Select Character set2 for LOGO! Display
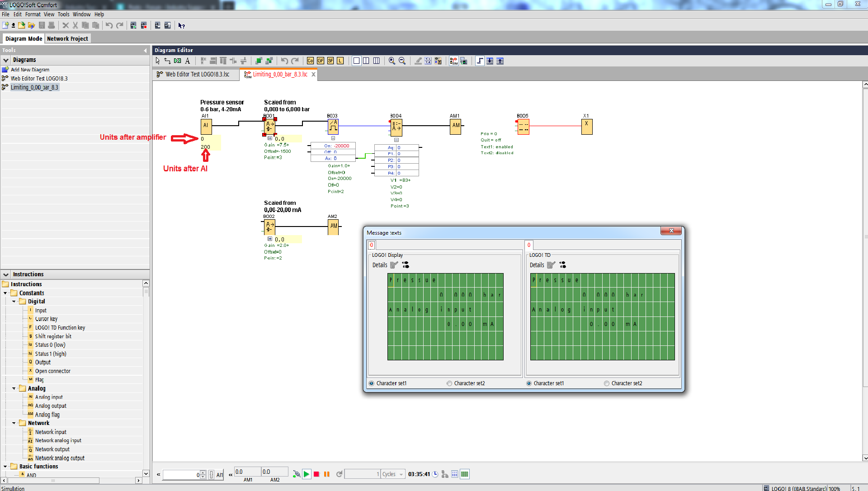Image resolution: width=868 pixels, height=491 pixels. point(449,383)
